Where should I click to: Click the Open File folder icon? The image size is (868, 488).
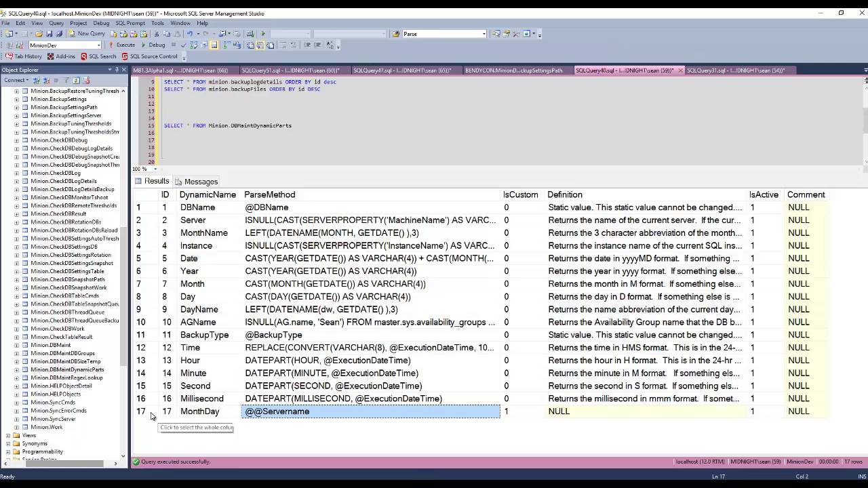tap(39, 34)
